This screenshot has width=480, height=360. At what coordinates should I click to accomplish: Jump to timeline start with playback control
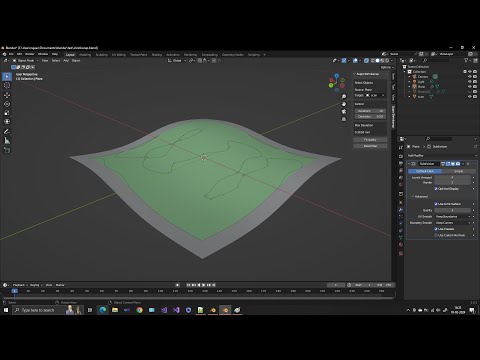188,285
